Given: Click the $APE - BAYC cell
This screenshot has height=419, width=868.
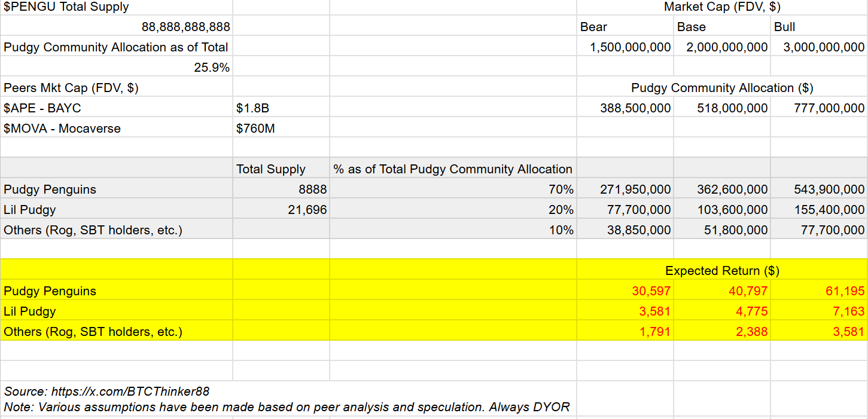Looking at the screenshot, I should tap(42, 108).
